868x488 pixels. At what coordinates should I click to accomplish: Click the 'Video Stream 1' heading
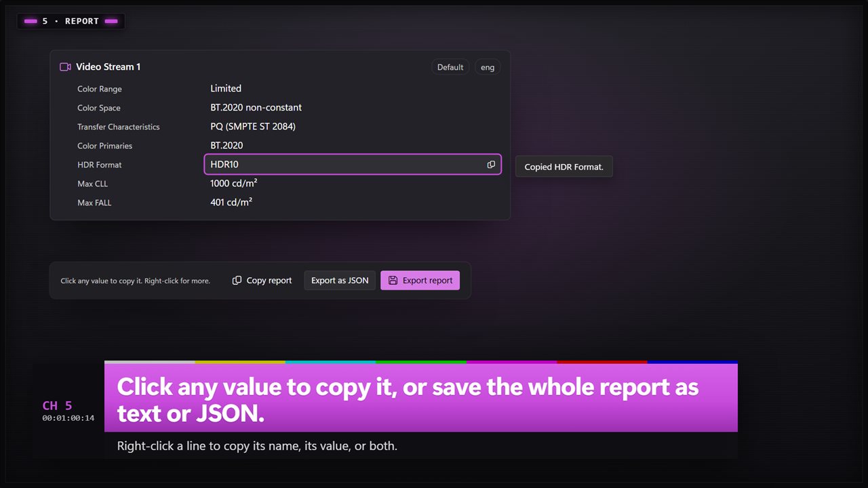[108, 67]
